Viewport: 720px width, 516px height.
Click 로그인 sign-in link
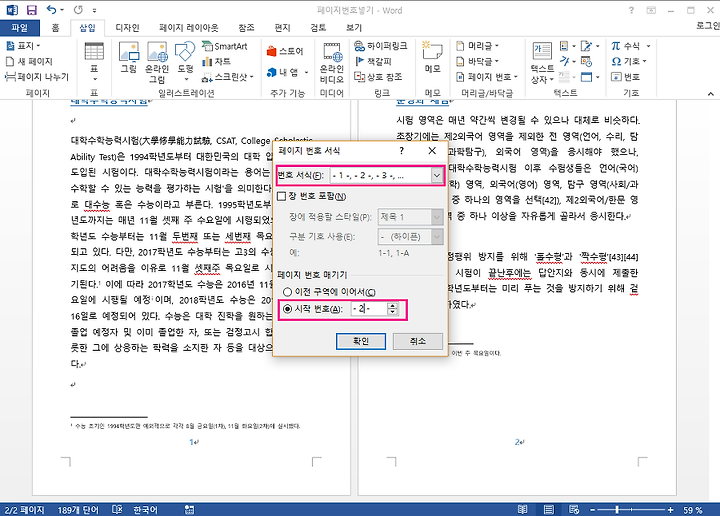pos(708,26)
